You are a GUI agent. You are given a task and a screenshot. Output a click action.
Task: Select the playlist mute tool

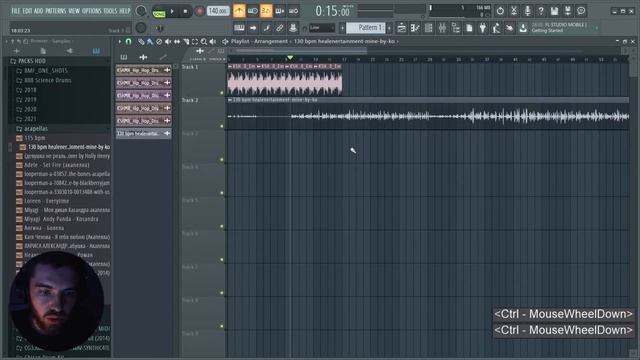[168, 41]
